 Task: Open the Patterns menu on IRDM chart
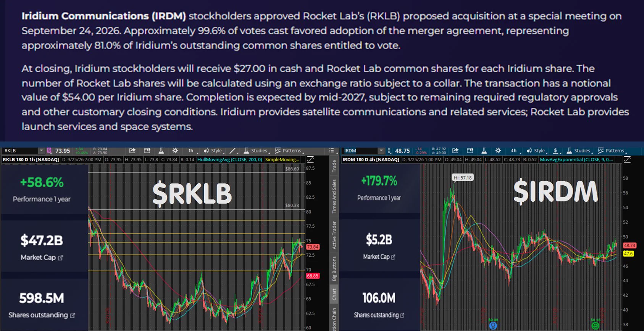(x=612, y=151)
